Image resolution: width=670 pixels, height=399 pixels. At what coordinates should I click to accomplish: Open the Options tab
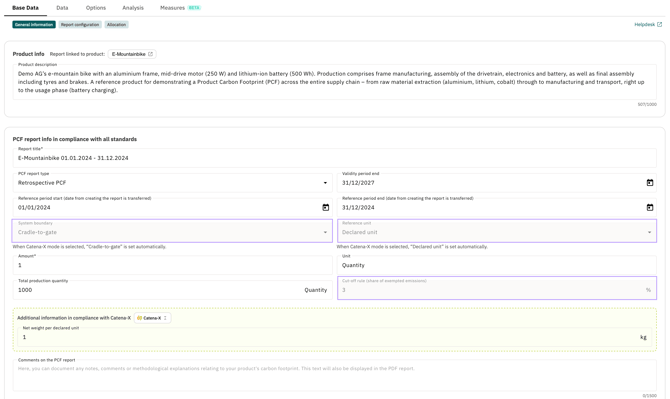click(x=96, y=8)
